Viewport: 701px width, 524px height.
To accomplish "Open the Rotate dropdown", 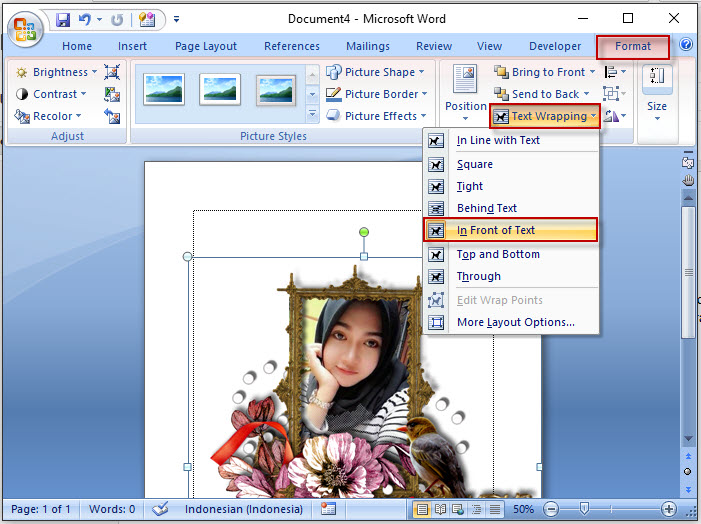I will 615,116.
